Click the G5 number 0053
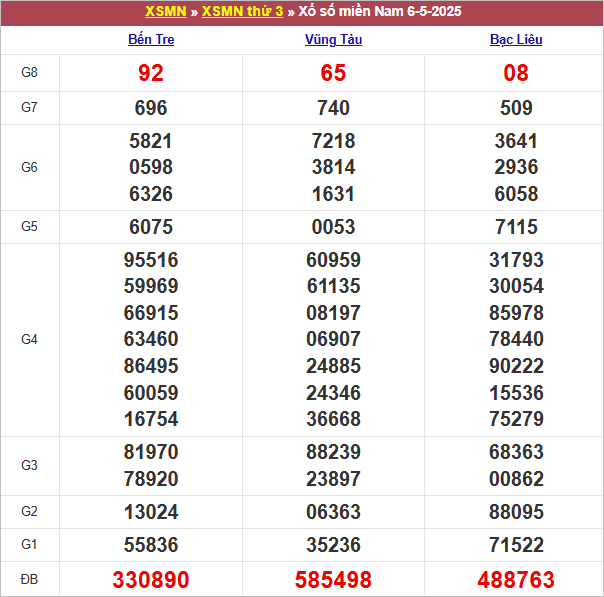Screen dimensions: 604x597 pos(334,227)
